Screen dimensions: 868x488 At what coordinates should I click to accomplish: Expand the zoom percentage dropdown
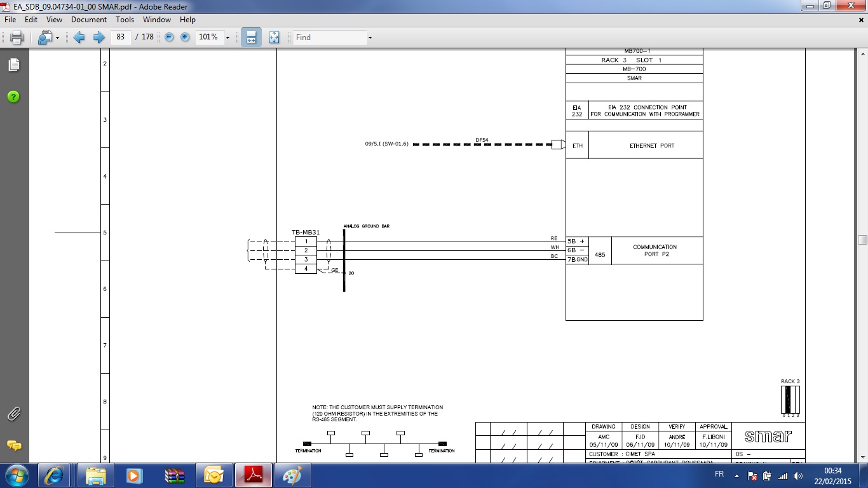click(227, 38)
